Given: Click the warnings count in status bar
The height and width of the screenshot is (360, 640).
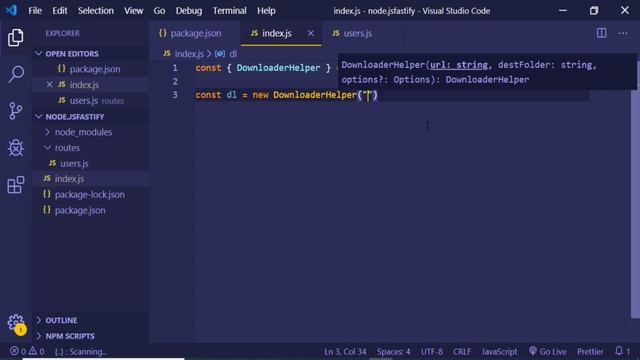Looking at the screenshot, I should pos(36,351).
